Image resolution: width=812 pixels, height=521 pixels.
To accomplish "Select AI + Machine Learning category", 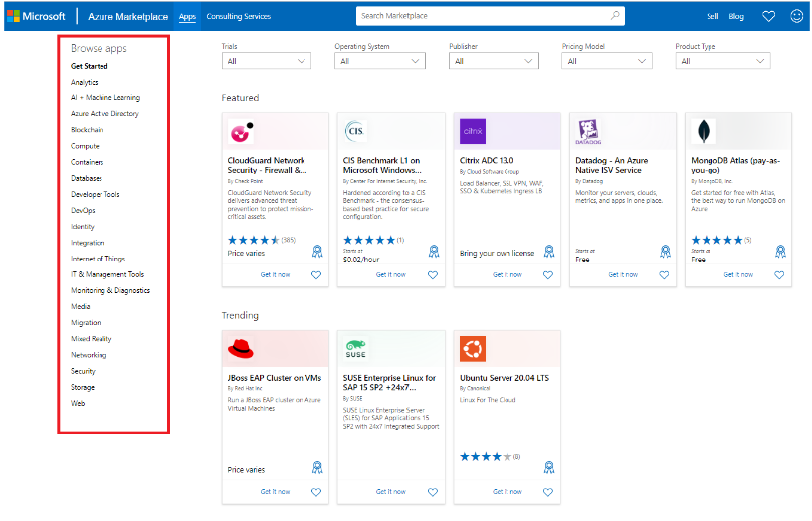I will coord(105,97).
